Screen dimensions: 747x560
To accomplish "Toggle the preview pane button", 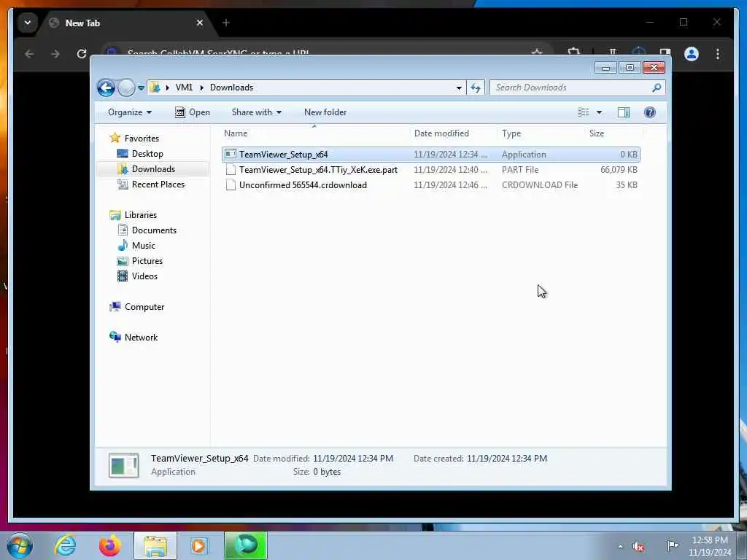I will [624, 112].
